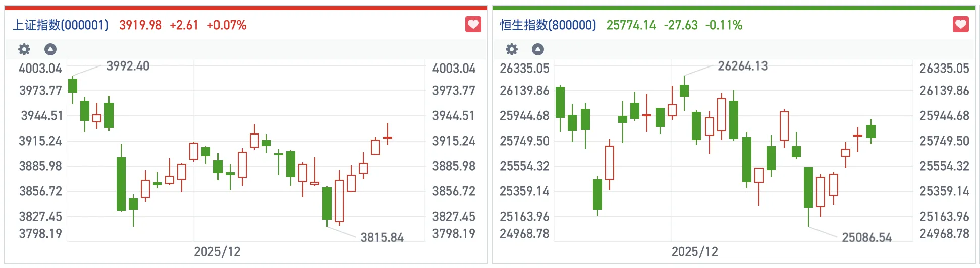Click 2025/12 date label under 上证指数 chart
Screen dimensions: 980x268
coord(217,251)
